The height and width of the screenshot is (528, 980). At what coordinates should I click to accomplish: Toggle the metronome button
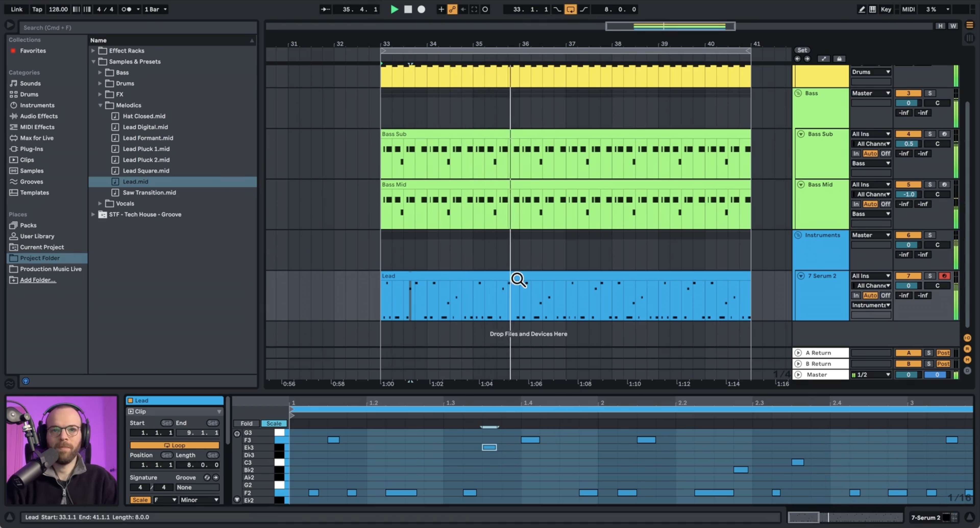(x=126, y=9)
